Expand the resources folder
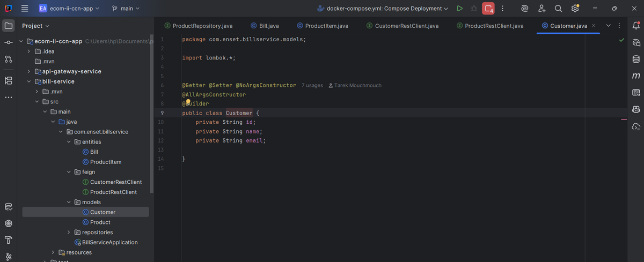Screen dimensions: 644x262 (x=53, y=252)
